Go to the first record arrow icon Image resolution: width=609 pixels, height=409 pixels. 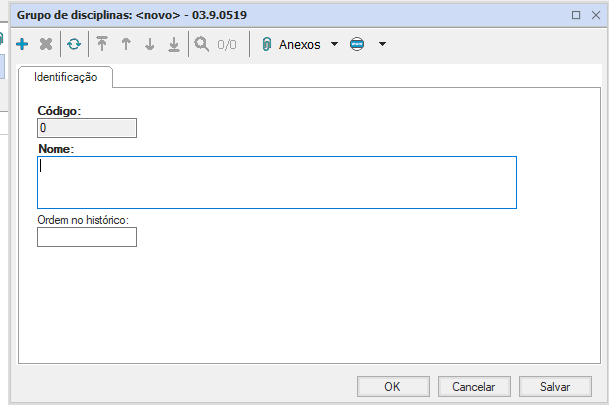(101, 45)
